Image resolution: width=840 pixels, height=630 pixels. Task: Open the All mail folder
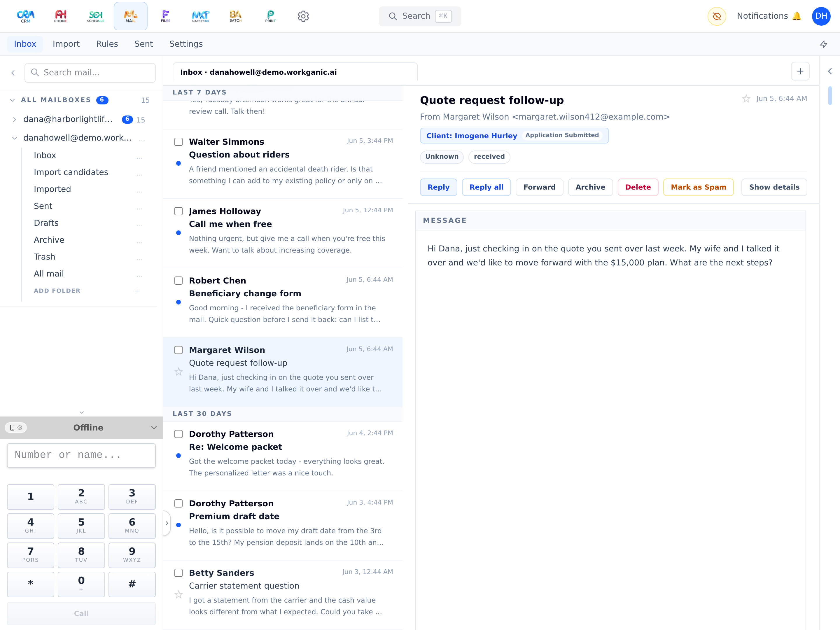(49, 274)
